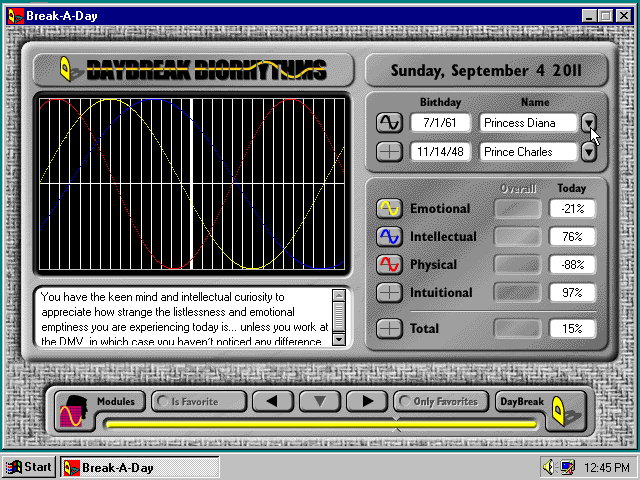Click the DayBreak button
Image resolution: width=640 pixels, height=480 pixels.
[x=541, y=409]
